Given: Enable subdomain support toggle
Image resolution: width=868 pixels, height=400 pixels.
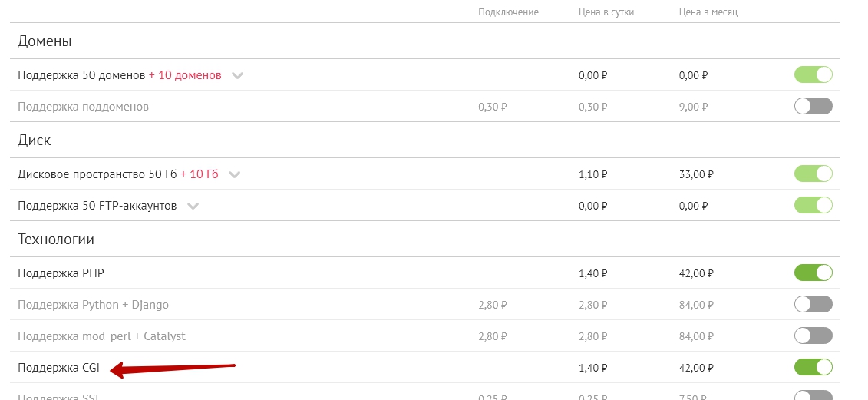Looking at the screenshot, I should pos(814,107).
